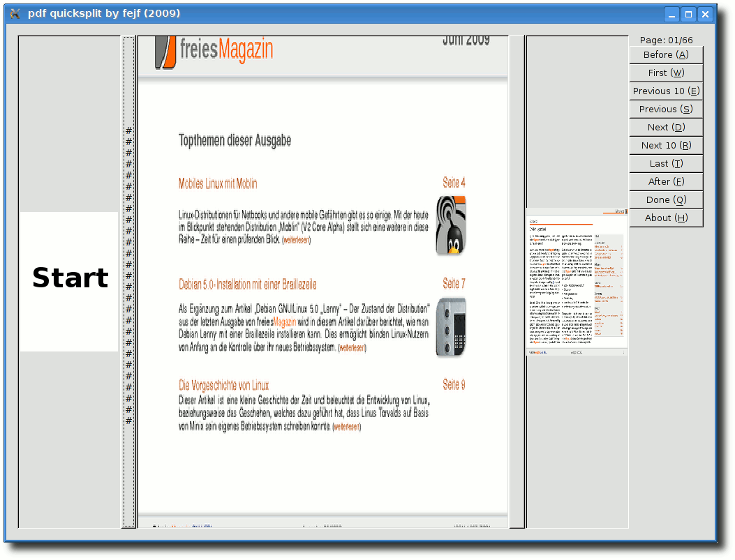Select the next page thumbnail on the right
735x560 pixels.
[x=577, y=282]
